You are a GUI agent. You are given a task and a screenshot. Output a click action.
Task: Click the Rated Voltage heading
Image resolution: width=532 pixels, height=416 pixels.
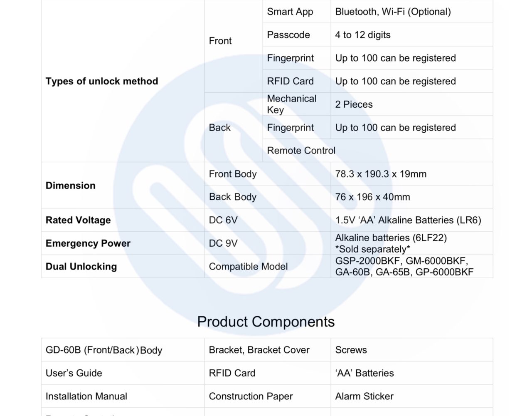[78, 220]
